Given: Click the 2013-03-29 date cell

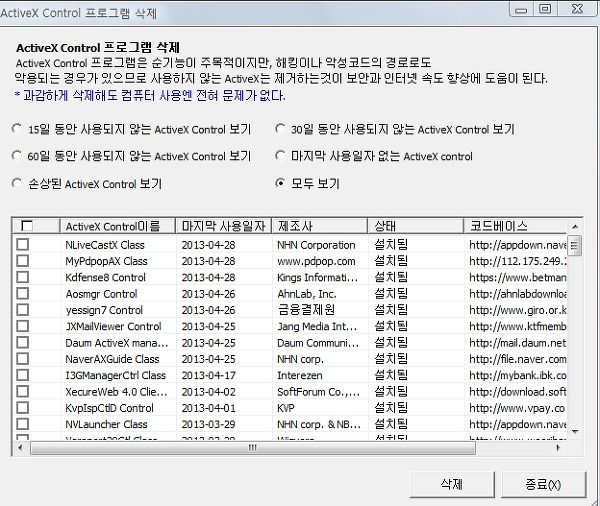Looking at the screenshot, I should tap(209, 424).
